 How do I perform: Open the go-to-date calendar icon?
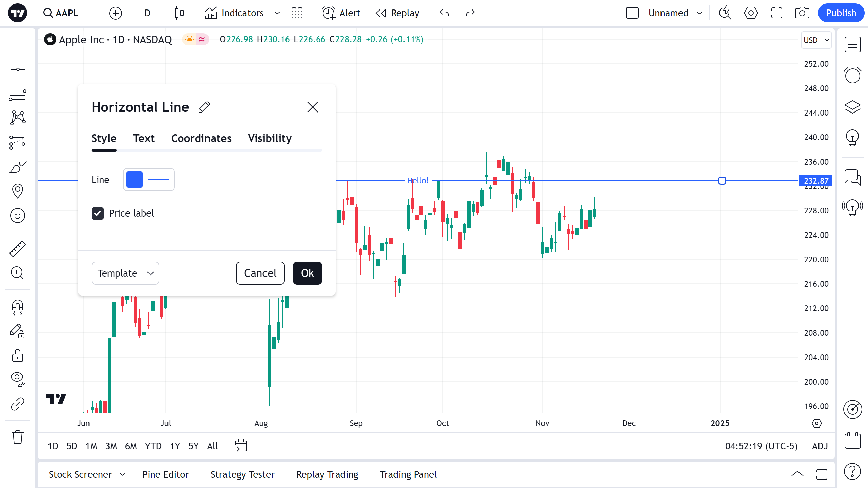(241, 446)
